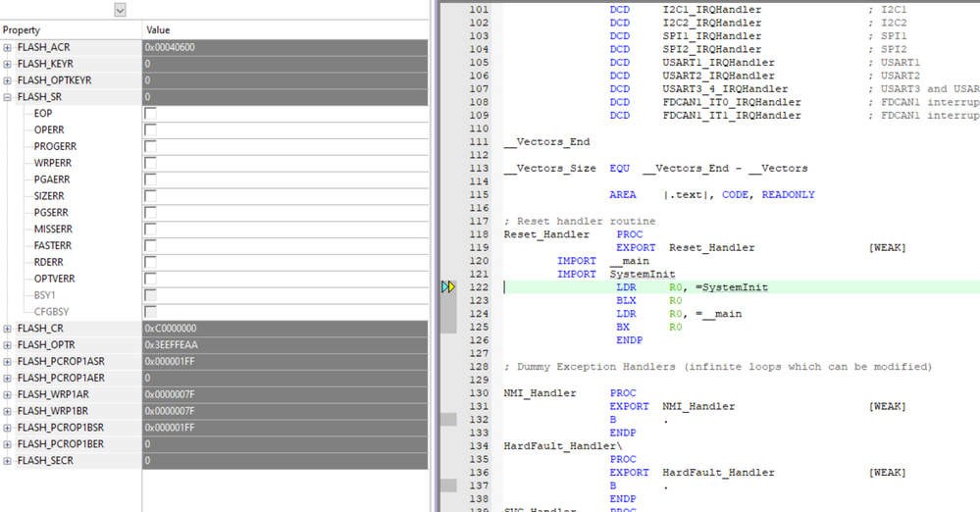Click USART1_IRQHandler on line 105

click(x=718, y=63)
